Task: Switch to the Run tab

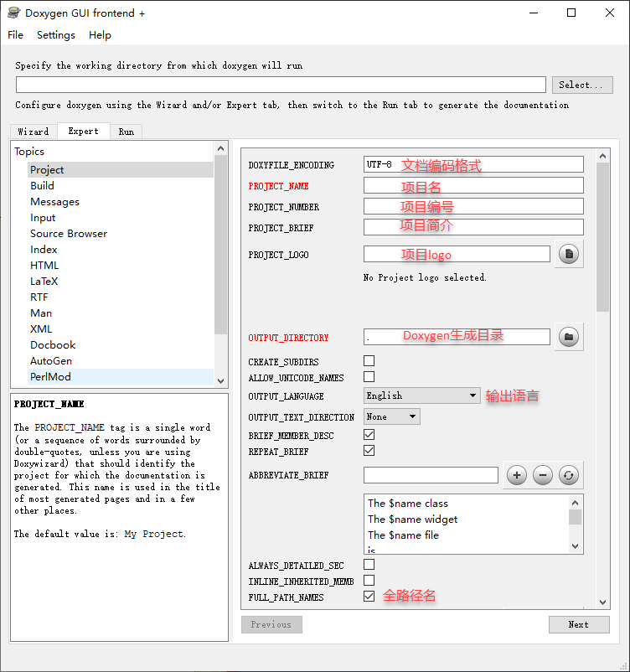Action: click(x=127, y=132)
